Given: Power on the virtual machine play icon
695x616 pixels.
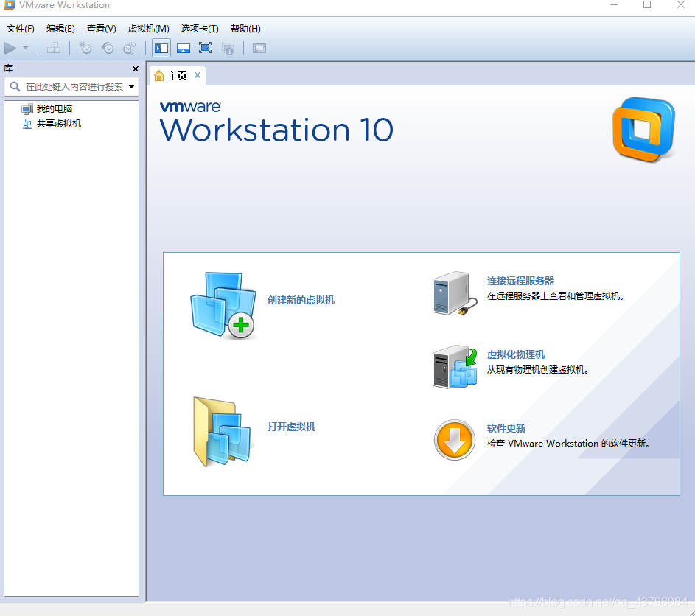Looking at the screenshot, I should [x=10, y=48].
